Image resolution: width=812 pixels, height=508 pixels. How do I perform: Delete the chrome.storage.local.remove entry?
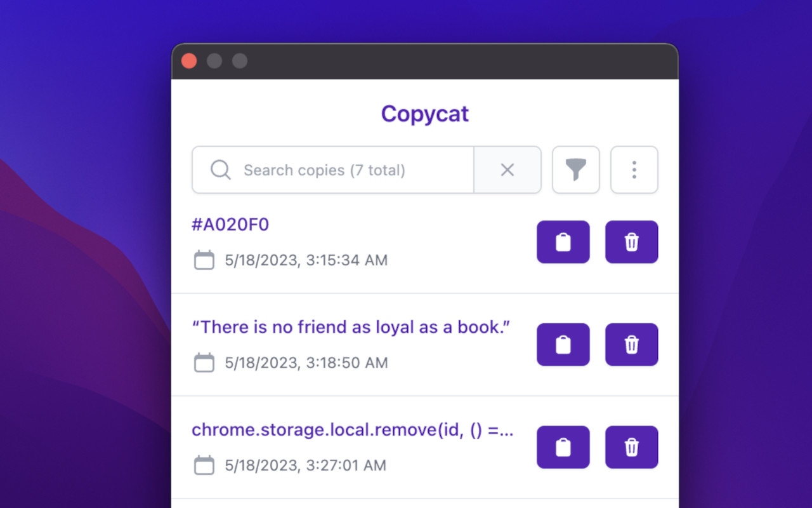tap(632, 448)
